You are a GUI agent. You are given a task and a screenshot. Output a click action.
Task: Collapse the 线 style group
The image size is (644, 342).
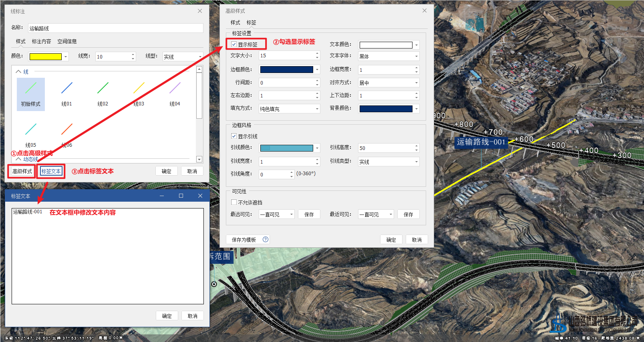(x=18, y=72)
